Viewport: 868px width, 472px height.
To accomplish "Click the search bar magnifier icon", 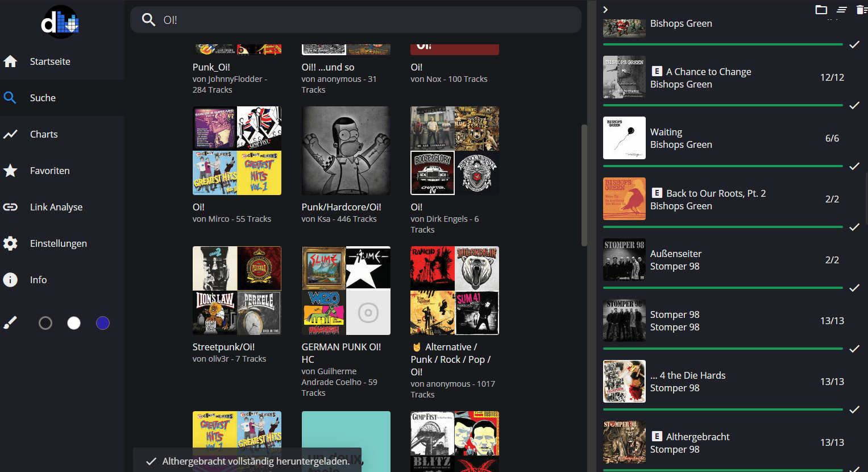I will coord(148,20).
